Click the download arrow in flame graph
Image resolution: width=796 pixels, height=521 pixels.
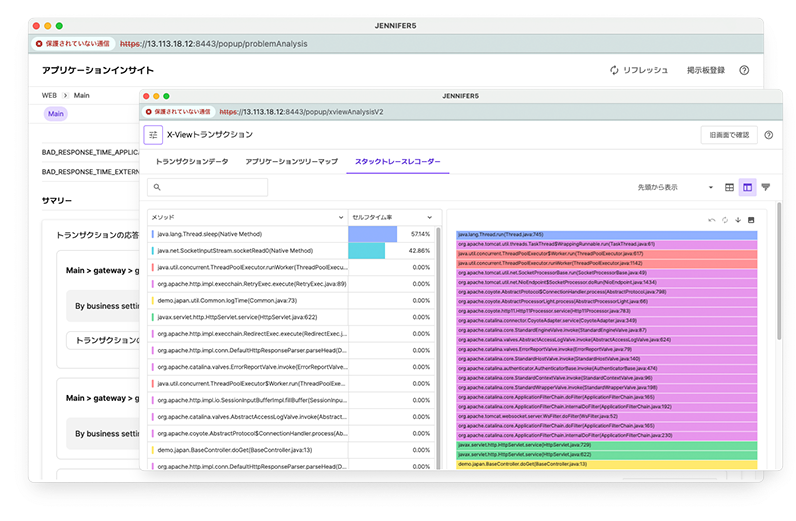pyautogui.click(x=738, y=220)
